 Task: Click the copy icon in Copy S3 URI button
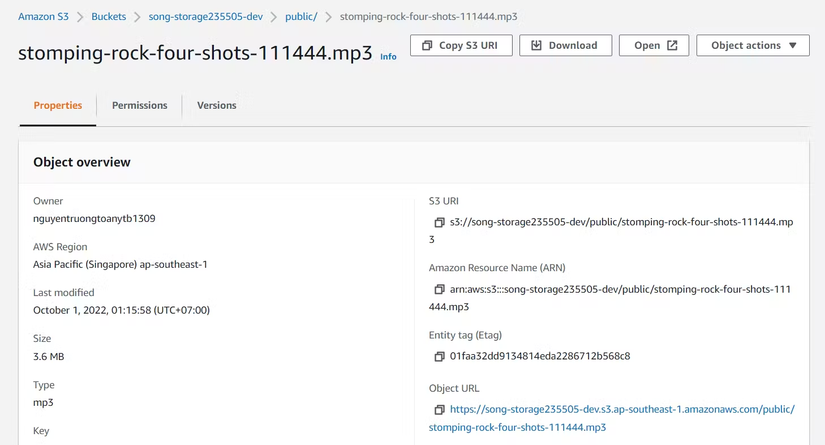[x=427, y=45]
